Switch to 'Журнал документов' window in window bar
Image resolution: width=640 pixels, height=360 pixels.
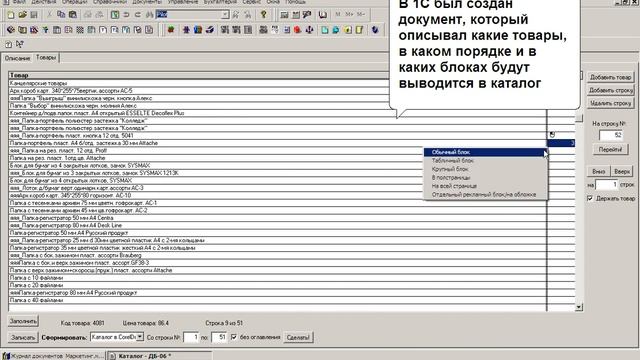53,356
